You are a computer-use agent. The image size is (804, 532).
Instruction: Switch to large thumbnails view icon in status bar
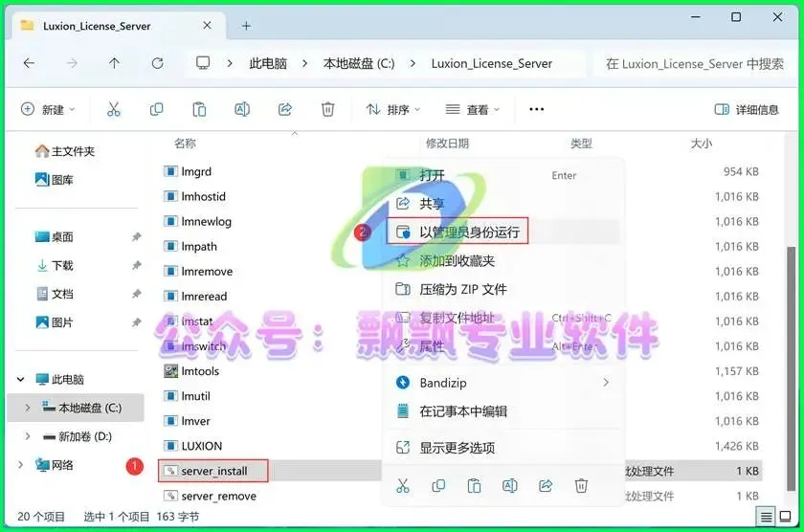785,517
